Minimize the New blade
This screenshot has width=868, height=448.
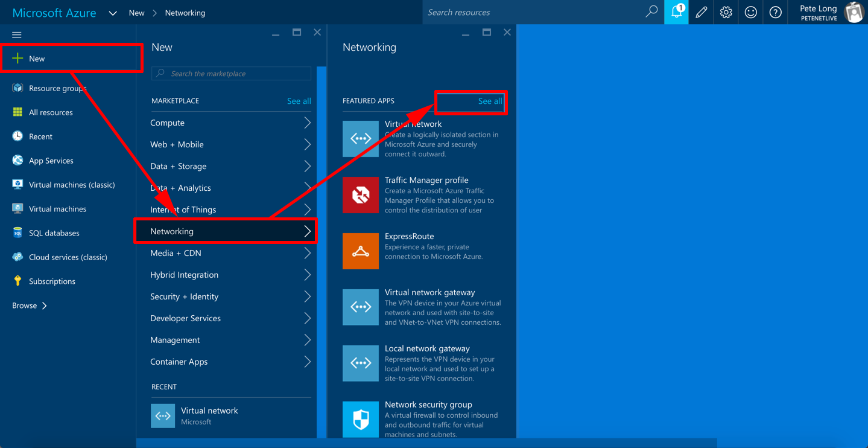point(276,34)
